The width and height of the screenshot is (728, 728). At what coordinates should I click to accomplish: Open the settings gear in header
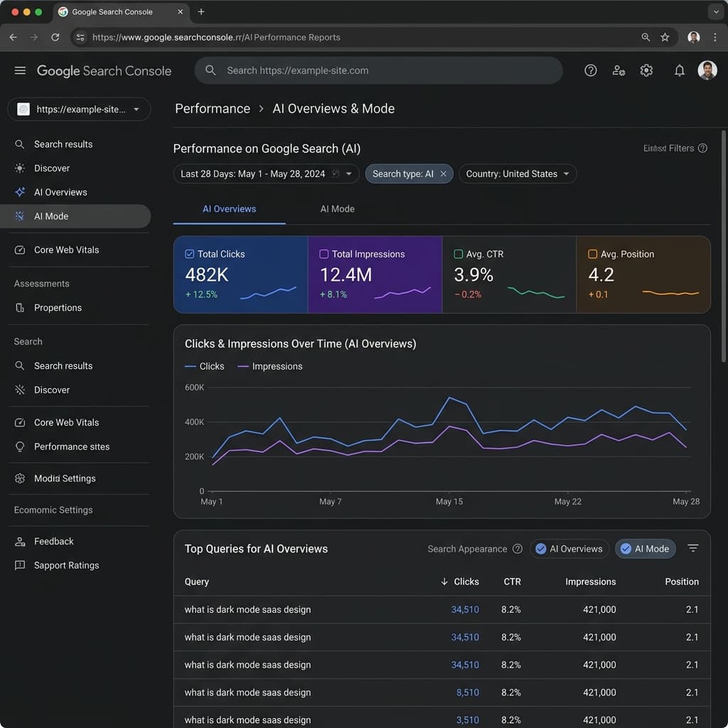646,70
